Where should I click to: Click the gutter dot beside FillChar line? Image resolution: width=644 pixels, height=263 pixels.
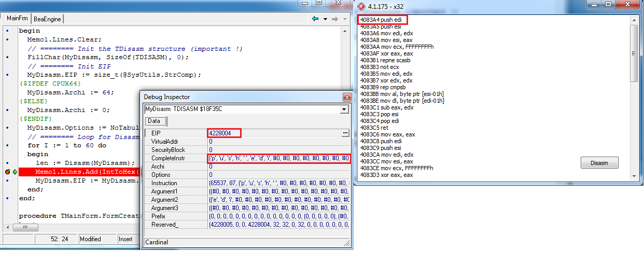[7, 57]
